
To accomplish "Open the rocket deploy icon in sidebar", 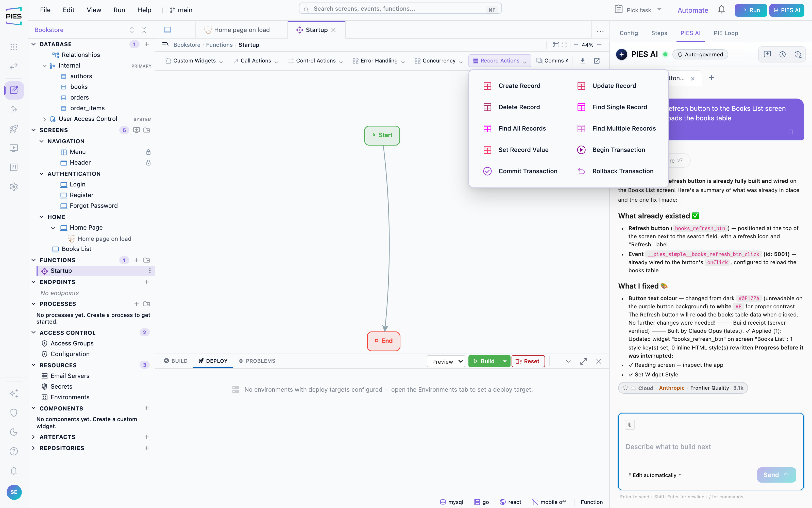I will coord(14,129).
